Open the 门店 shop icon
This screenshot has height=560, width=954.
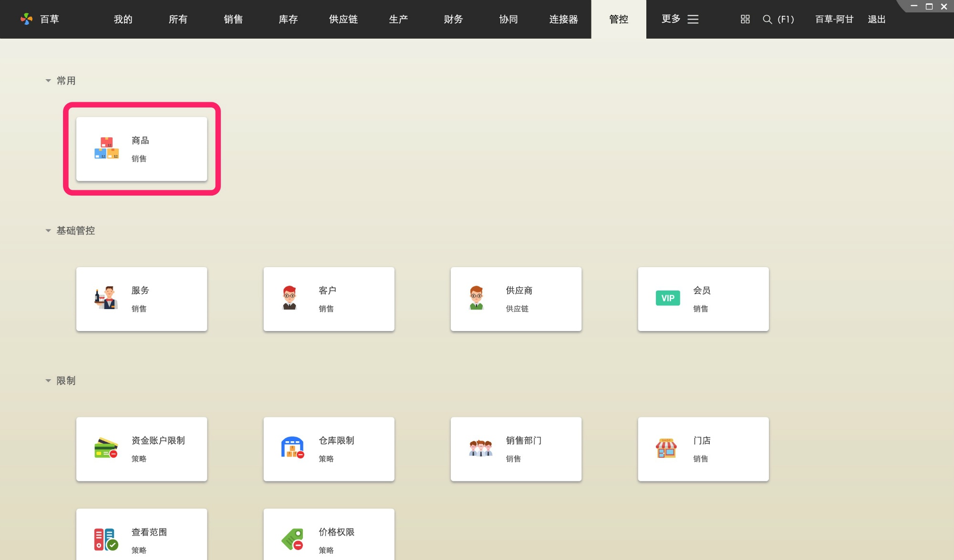coord(666,448)
